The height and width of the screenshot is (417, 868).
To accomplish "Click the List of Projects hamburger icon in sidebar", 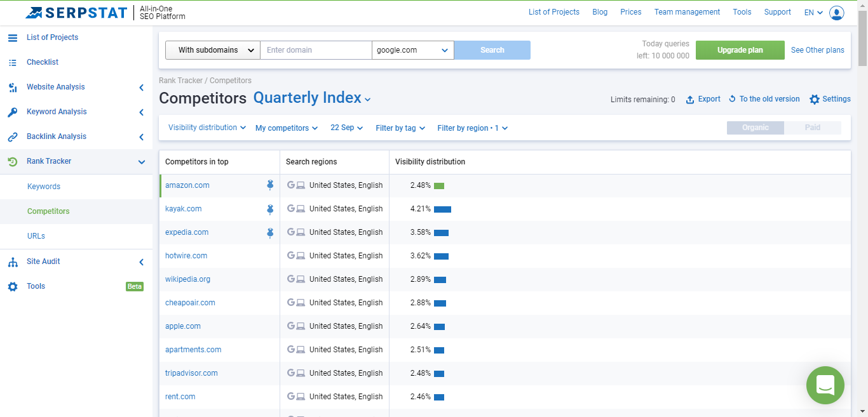I will [13, 37].
